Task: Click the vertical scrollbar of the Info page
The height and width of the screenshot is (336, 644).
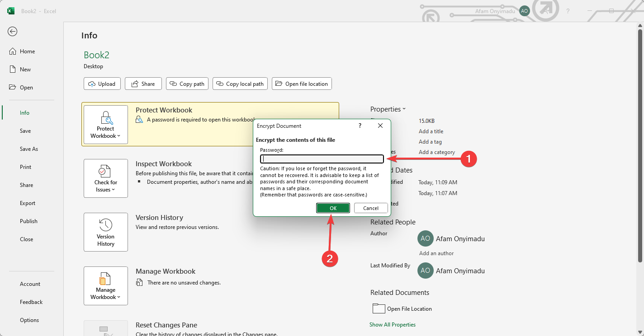Action: [640, 145]
